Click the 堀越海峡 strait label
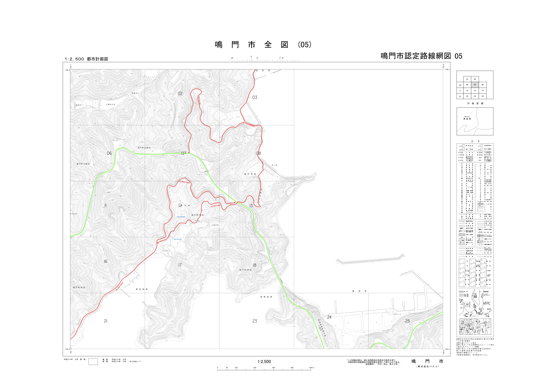Screen dimensions: 554x392 pos(266,297)
